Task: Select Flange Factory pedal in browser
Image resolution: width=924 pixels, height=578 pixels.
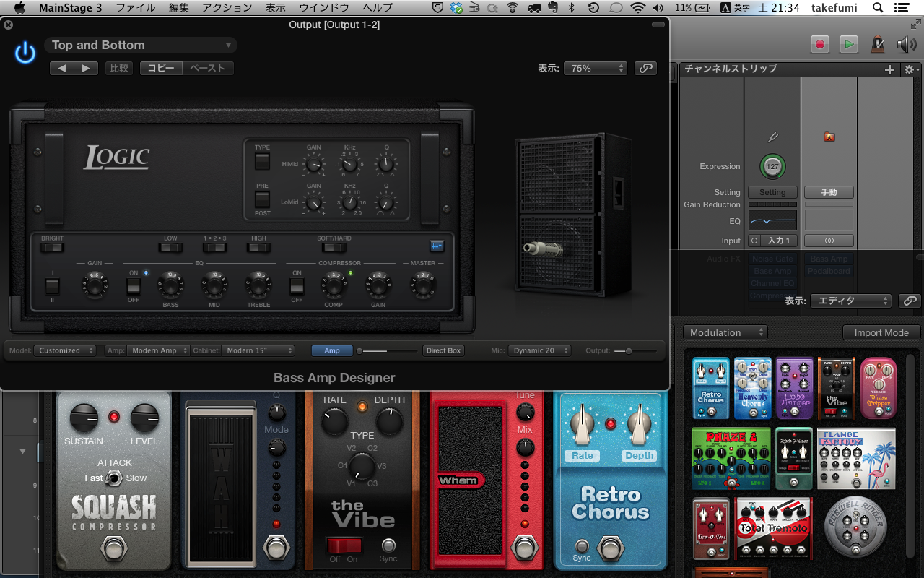Action: pos(856,459)
